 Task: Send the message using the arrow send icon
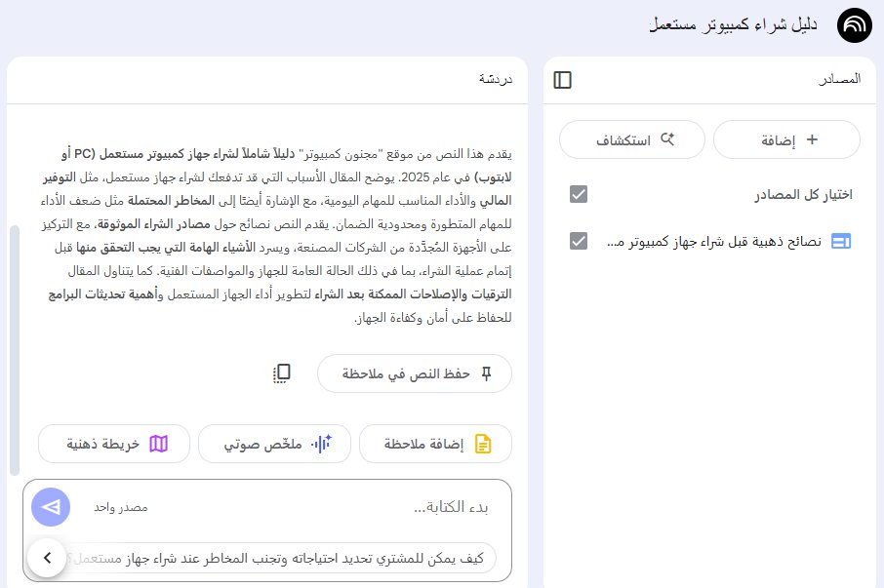49,506
